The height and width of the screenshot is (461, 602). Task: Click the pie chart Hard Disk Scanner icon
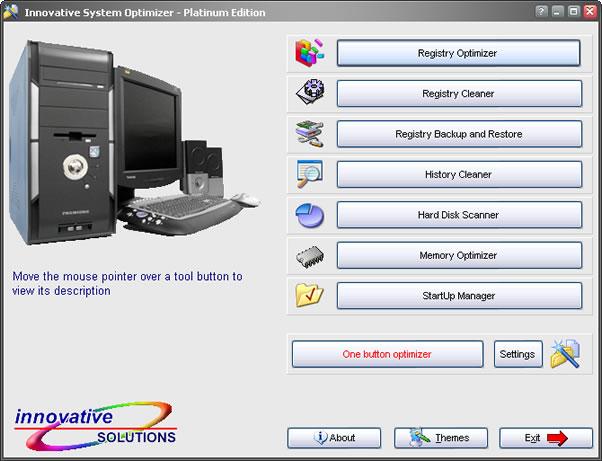(x=309, y=215)
